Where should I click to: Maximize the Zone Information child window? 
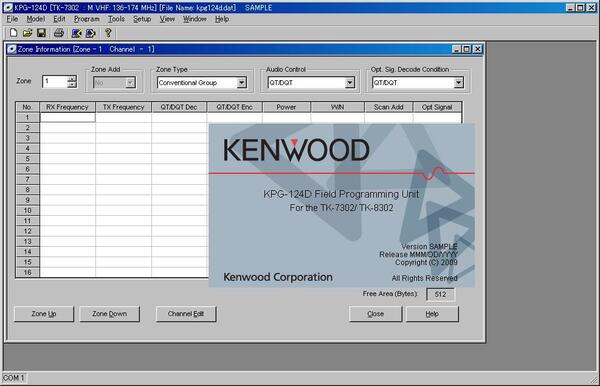(x=466, y=49)
